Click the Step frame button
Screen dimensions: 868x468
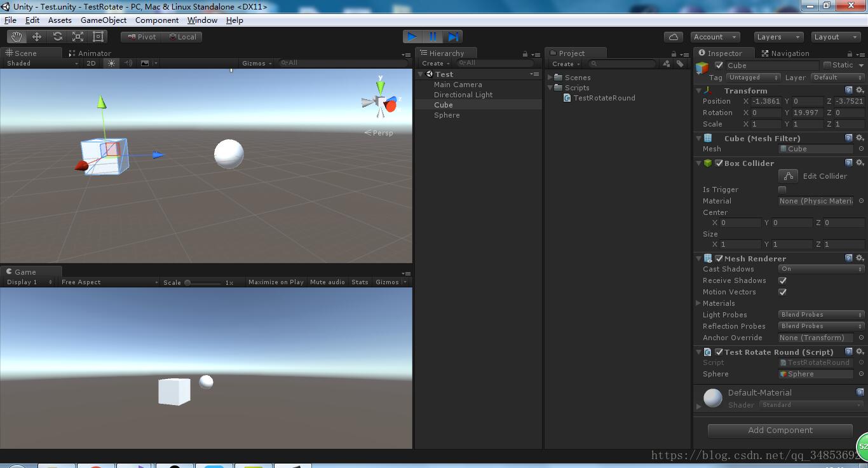(x=453, y=37)
